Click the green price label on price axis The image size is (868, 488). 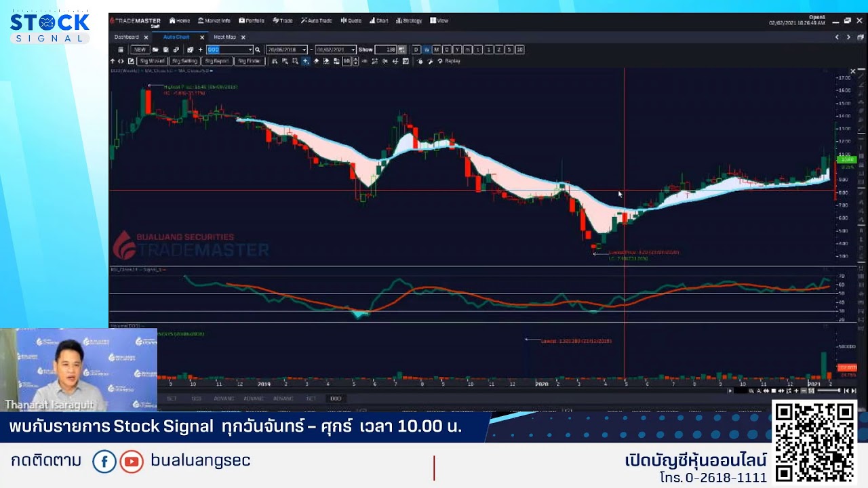click(847, 159)
